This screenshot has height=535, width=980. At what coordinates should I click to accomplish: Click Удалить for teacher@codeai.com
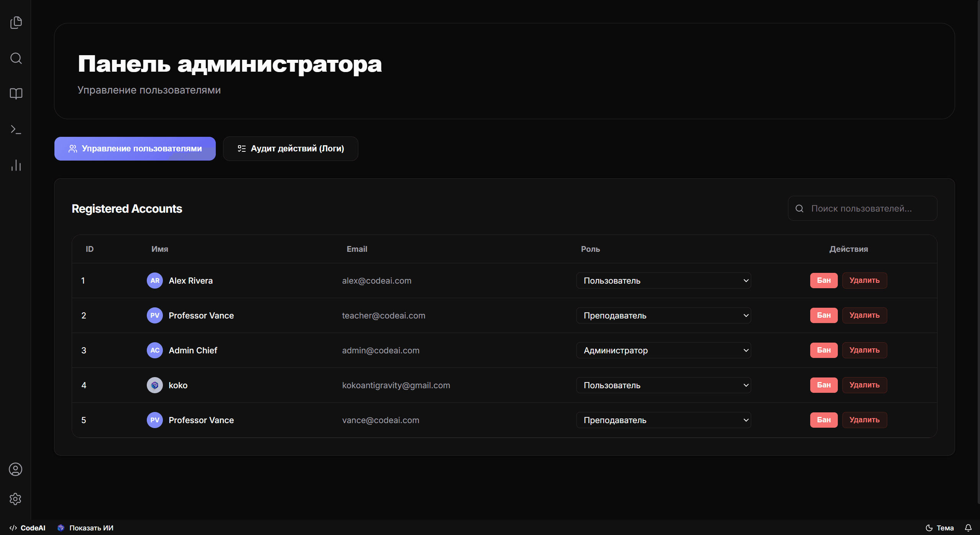tap(864, 315)
